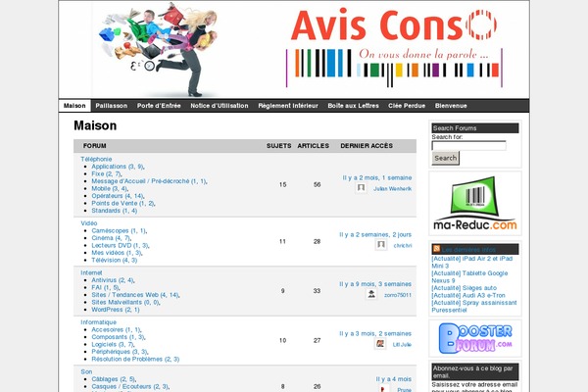Click Litl Julie's avatar image

click(380, 344)
